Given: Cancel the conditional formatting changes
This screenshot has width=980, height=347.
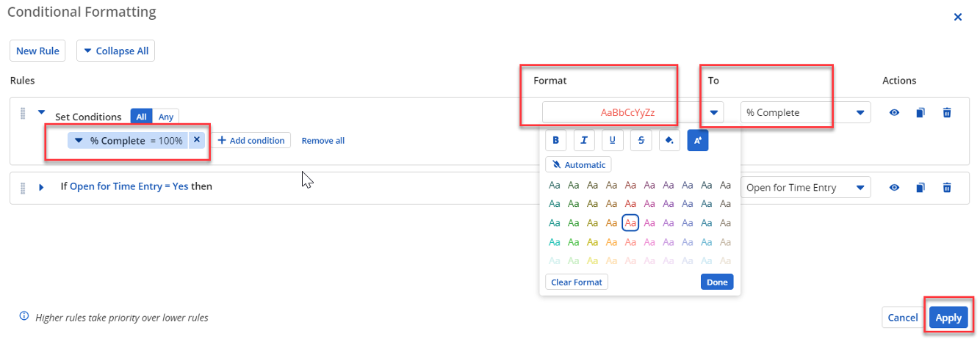Looking at the screenshot, I should 903,317.
